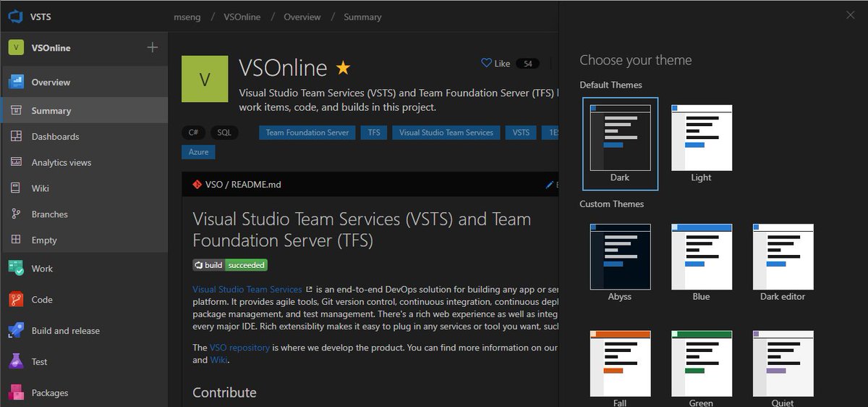Click the build succeeded badge
The width and height of the screenshot is (868, 407).
(230, 265)
